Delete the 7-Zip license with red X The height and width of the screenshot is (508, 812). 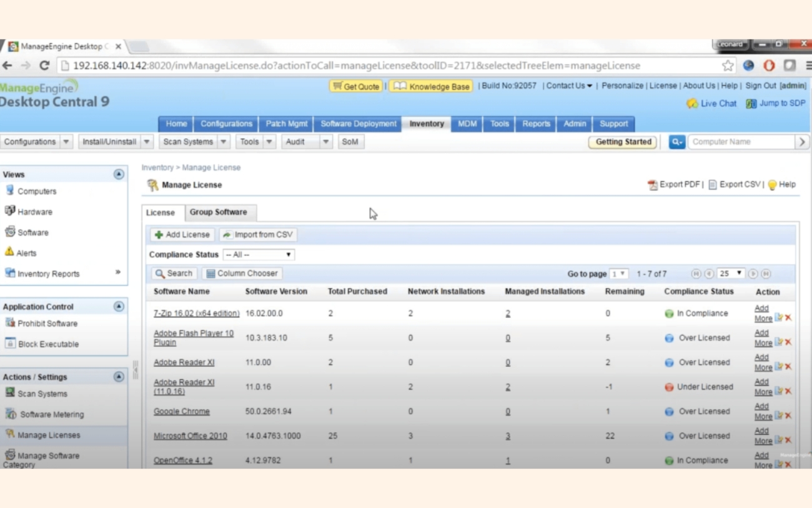788,317
